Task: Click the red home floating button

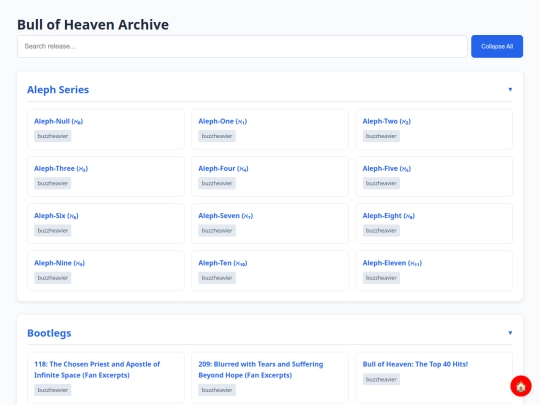Action: coord(520,386)
